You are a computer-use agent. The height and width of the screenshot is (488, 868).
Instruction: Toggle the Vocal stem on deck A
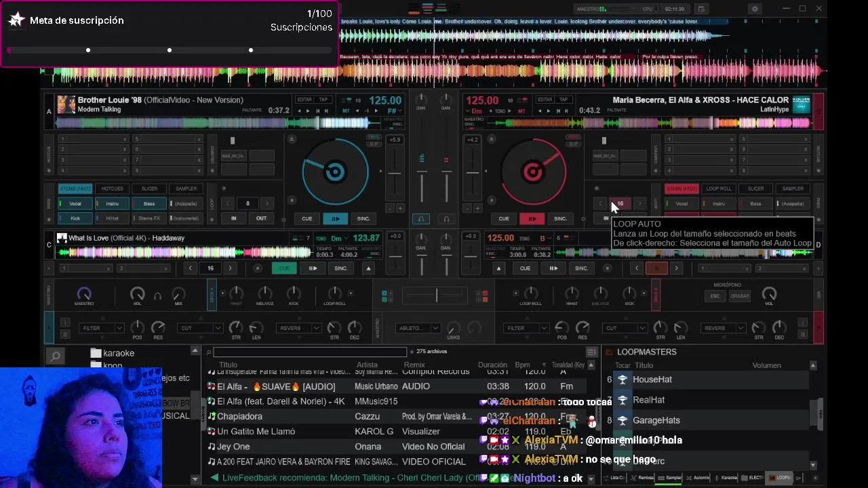coord(75,203)
